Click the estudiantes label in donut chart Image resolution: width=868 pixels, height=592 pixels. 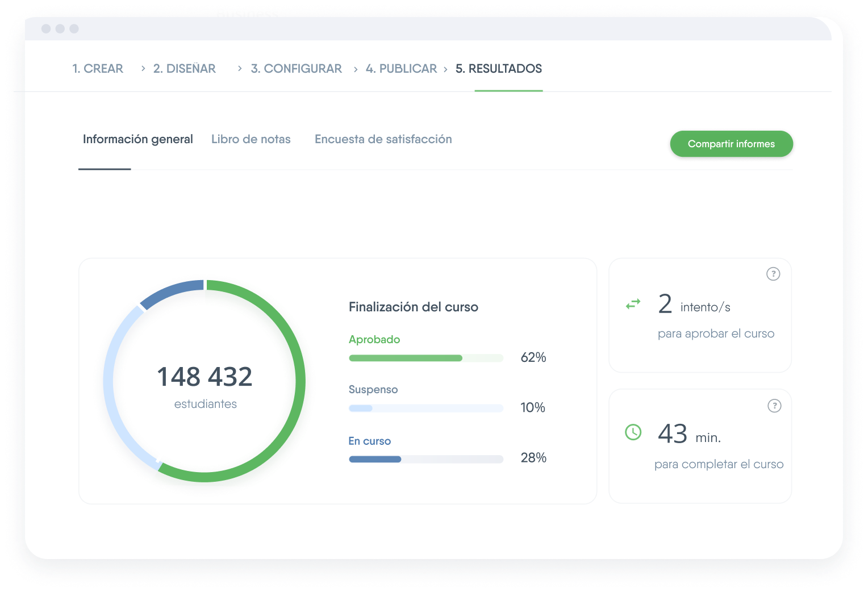click(206, 404)
